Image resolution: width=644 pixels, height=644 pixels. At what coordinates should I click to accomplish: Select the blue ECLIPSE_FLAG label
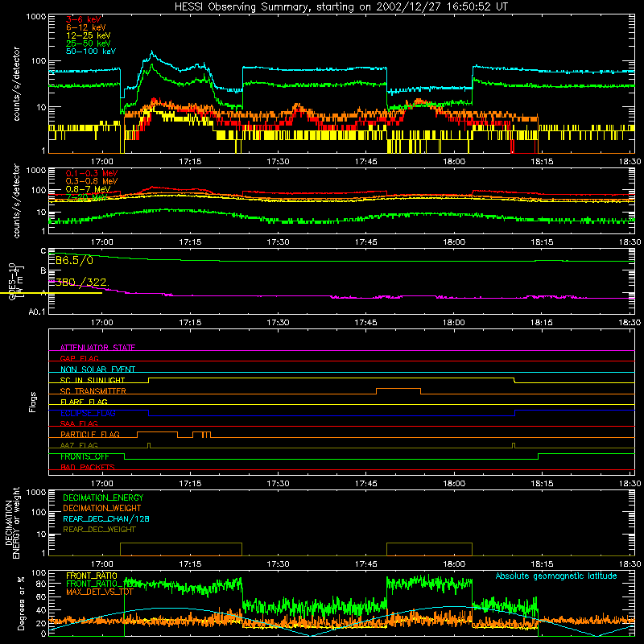[88, 413]
